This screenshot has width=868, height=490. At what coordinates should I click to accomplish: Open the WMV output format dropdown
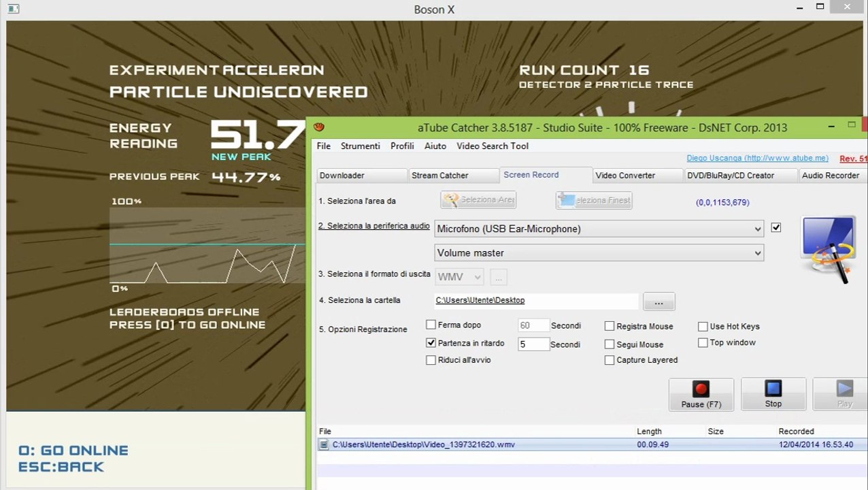click(x=459, y=277)
